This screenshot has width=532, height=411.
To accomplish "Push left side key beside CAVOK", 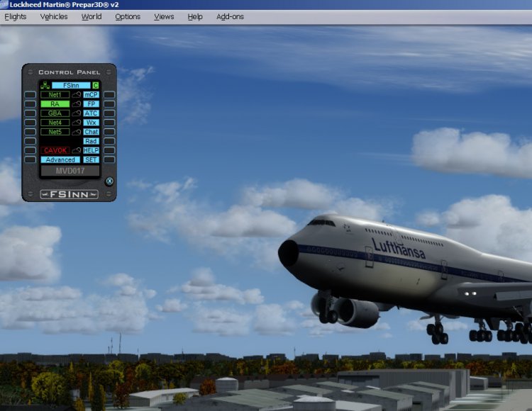I will coord(31,150).
